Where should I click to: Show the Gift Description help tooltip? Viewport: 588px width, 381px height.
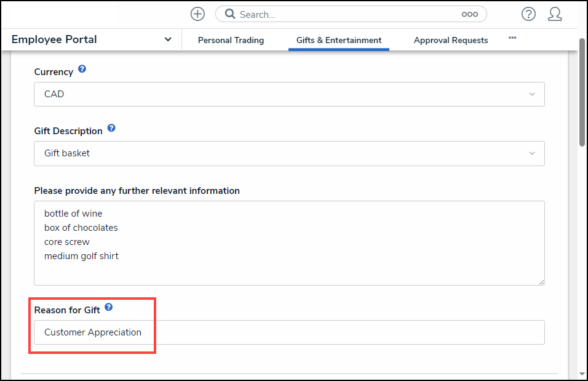111,129
